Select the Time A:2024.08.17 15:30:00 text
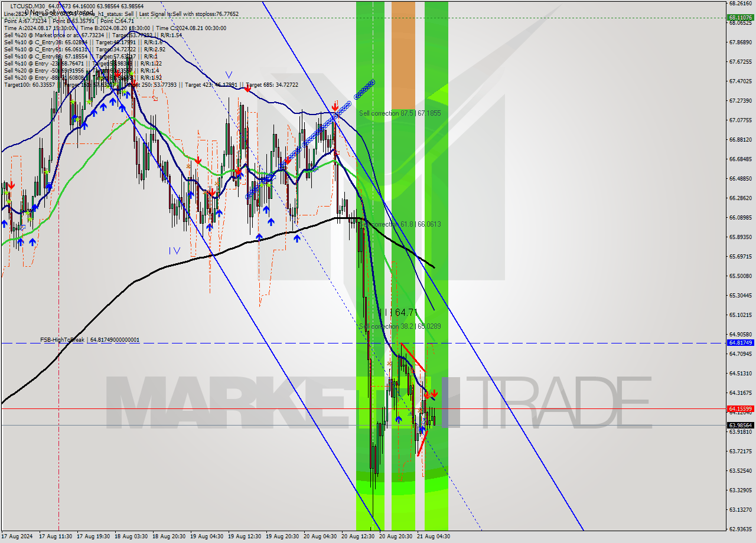The image size is (756, 543). tap(39, 28)
